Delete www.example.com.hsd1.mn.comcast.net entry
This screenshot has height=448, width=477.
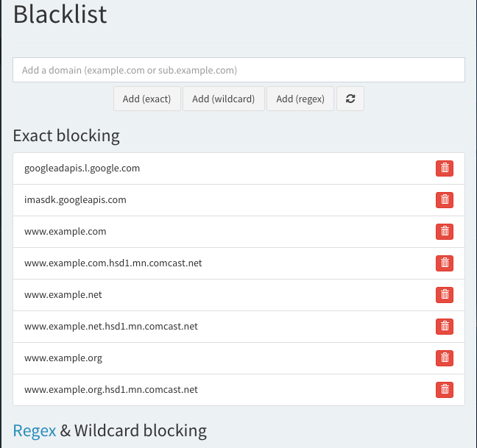pos(445,263)
